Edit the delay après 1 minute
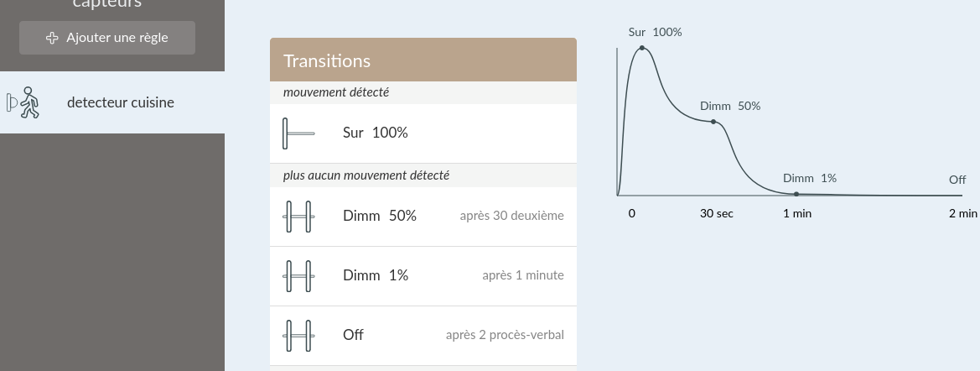This screenshot has height=371, width=980. 522,276
